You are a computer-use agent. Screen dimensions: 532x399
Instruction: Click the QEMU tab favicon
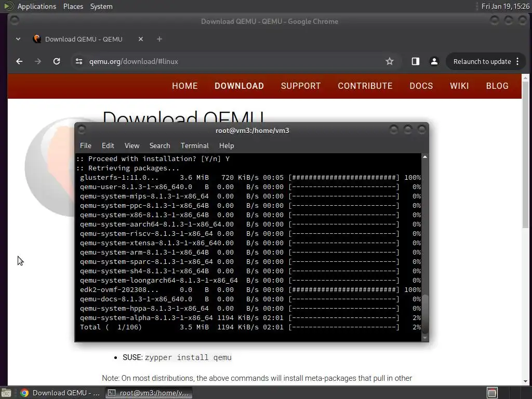click(x=37, y=39)
